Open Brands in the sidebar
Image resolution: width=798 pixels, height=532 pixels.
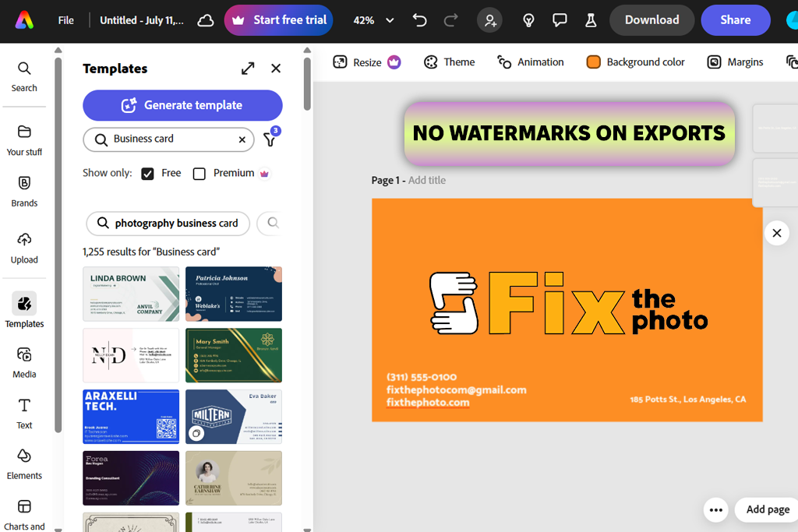[24, 192]
